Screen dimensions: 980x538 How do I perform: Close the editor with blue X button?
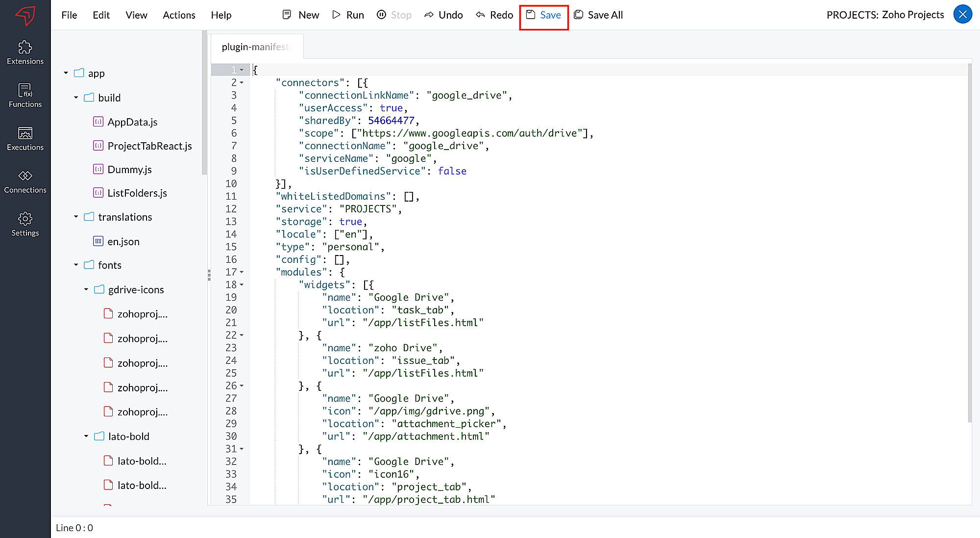(962, 14)
